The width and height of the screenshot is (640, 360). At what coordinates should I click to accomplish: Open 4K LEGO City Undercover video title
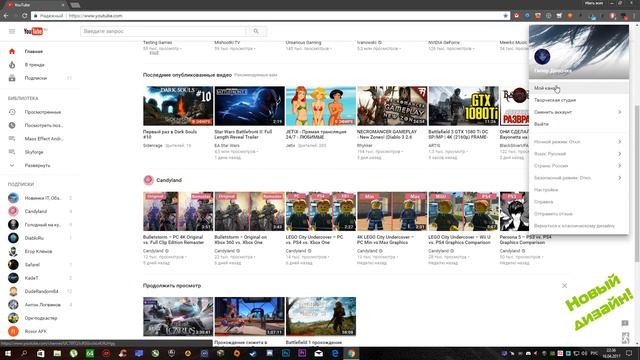[x=386, y=240]
